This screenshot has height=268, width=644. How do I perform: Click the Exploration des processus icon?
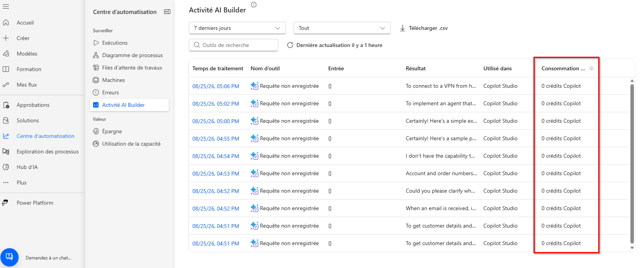(x=6, y=151)
